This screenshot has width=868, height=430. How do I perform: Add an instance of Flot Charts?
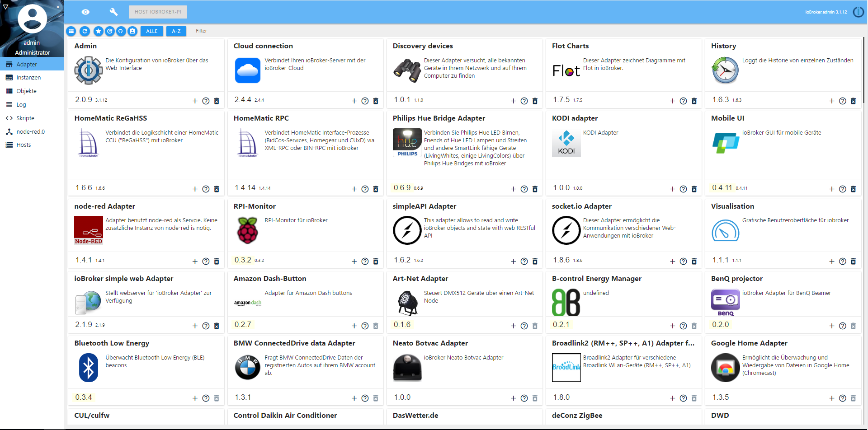672,101
